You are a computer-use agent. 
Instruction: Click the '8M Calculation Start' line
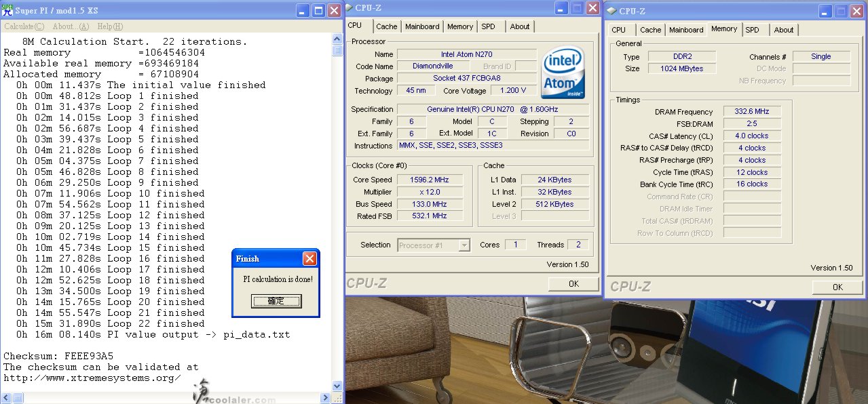[134, 41]
